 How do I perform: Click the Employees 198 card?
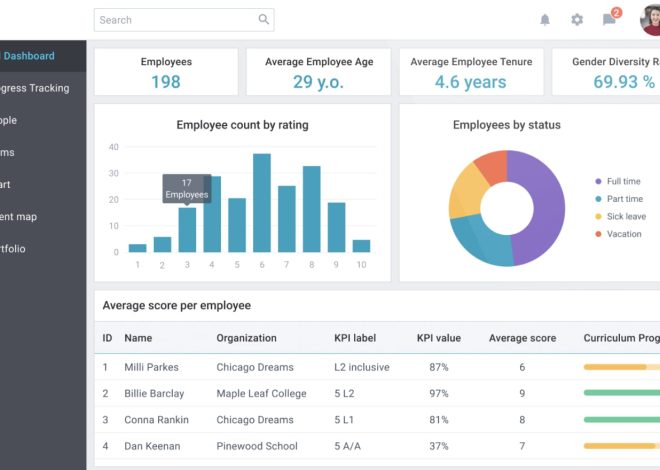tap(166, 72)
